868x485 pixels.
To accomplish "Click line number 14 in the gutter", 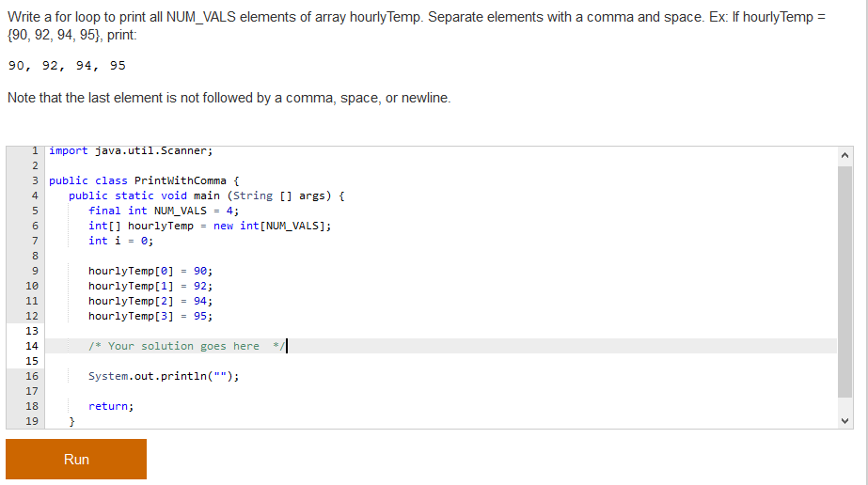I will coord(32,346).
